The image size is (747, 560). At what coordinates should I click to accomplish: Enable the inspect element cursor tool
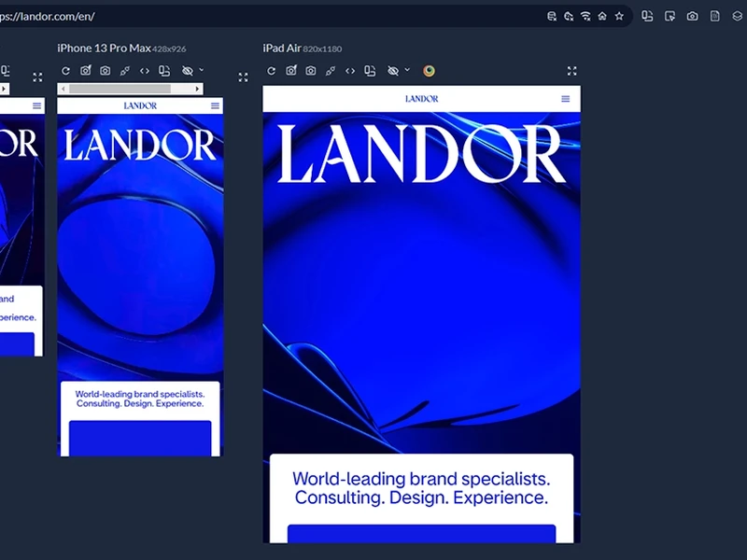pyautogui.click(x=669, y=16)
